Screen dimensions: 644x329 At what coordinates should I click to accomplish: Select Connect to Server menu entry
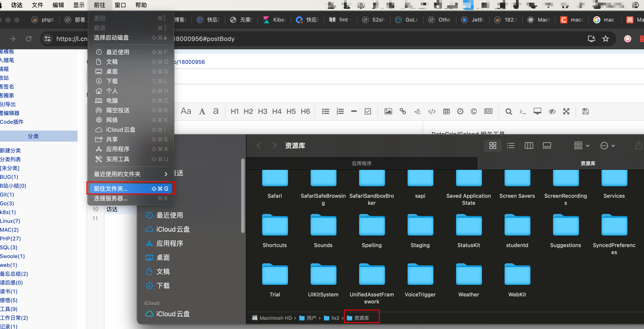pyautogui.click(x=131, y=198)
